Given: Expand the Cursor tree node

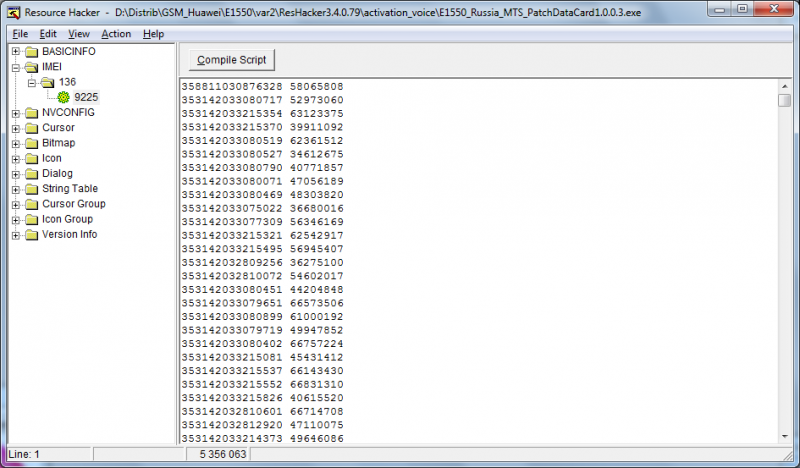Looking at the screenshot, I should (16, 129).
